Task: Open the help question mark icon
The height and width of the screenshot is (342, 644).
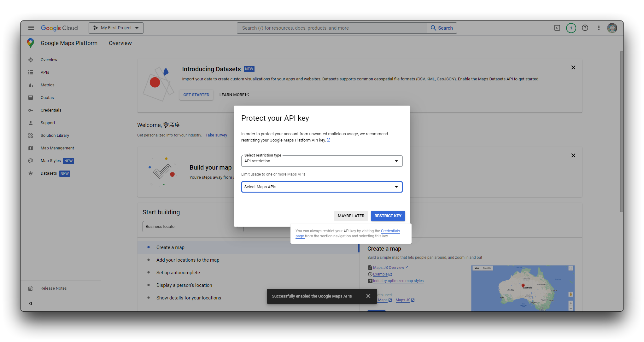Action: pyautogui.click(x=585, y=28)
